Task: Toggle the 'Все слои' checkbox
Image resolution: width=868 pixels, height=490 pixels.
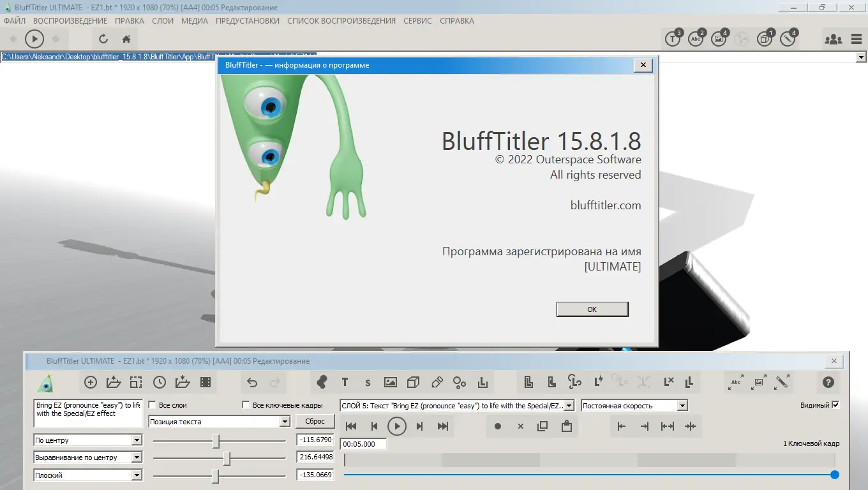Action: coord(153,405)
